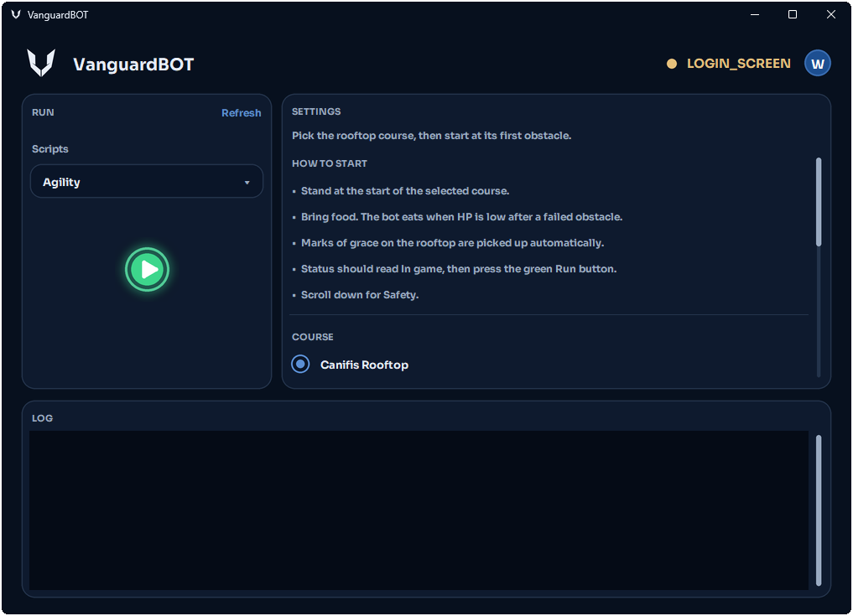853x616 pixels.
Task: Open the Agility scripts dropdown
Action: point(146,182)
